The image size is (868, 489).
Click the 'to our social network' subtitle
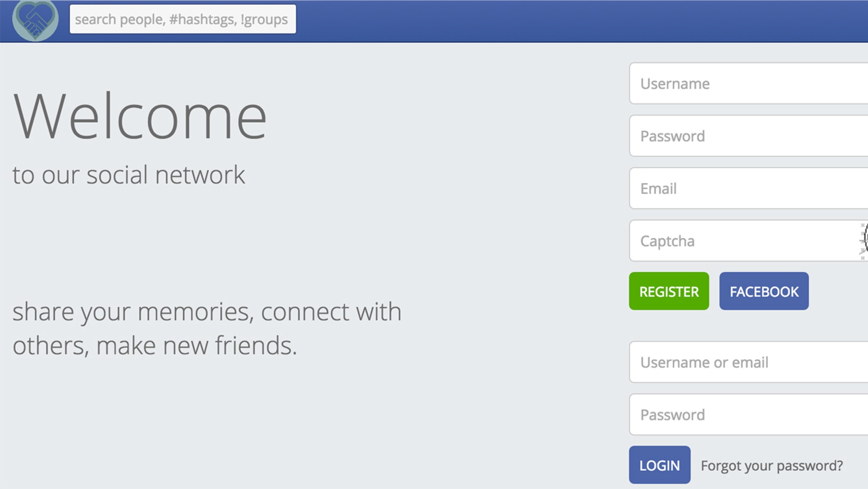(129, 175)
